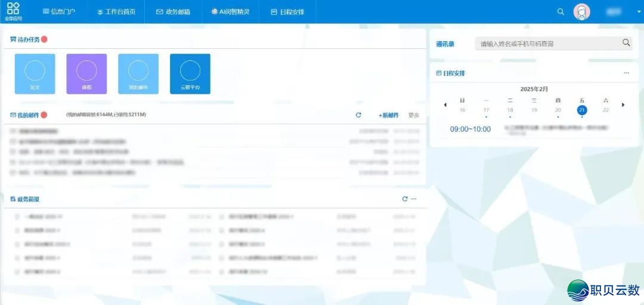Go to next week in calendar
Screen dimensions: 644x305
(623, 105)
